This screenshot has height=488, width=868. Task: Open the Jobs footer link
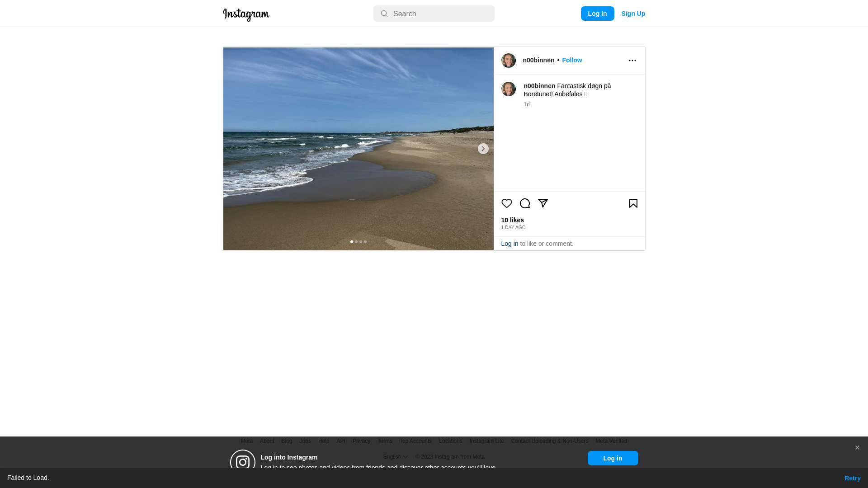[305, 441]
